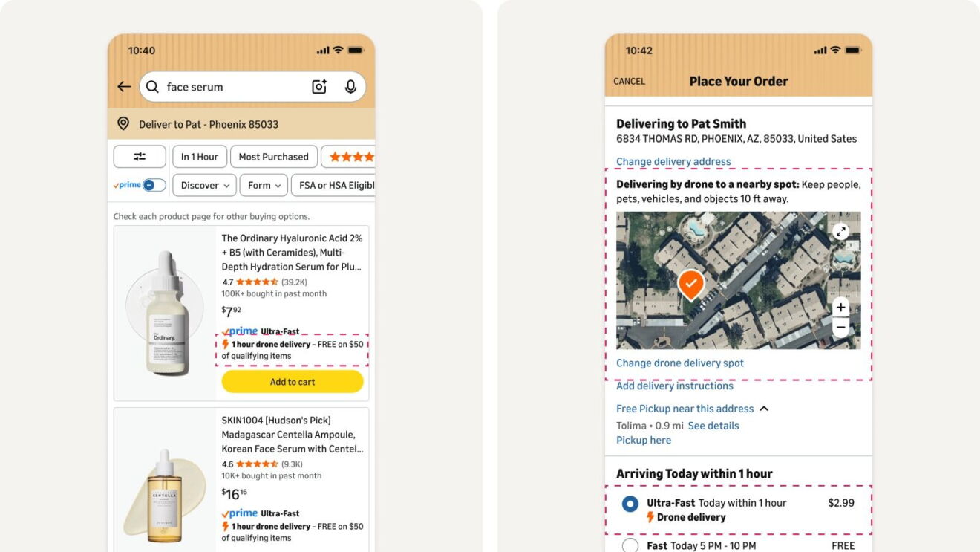980x552 pixels.
Task: Select the Most Purchased filter chip
Action: (274, 157)
